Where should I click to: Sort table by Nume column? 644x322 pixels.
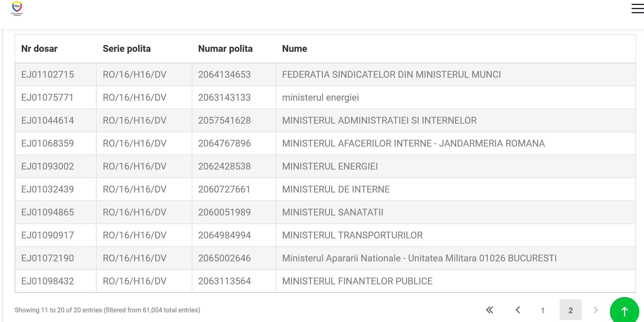click(x=294, y=49)
